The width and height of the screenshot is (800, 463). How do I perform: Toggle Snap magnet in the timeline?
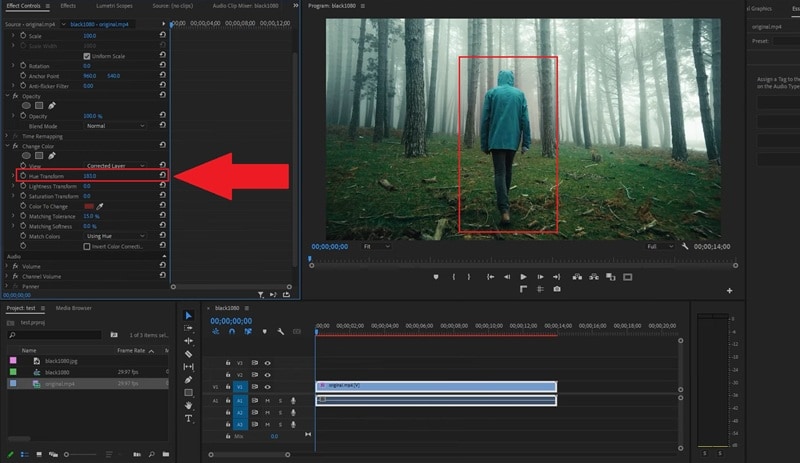pyautogui.click(x=232, y=331)
